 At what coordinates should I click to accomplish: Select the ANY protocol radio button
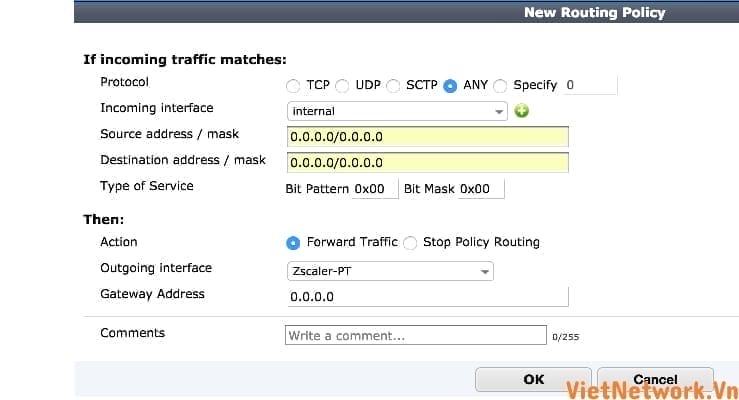(450, 86)
